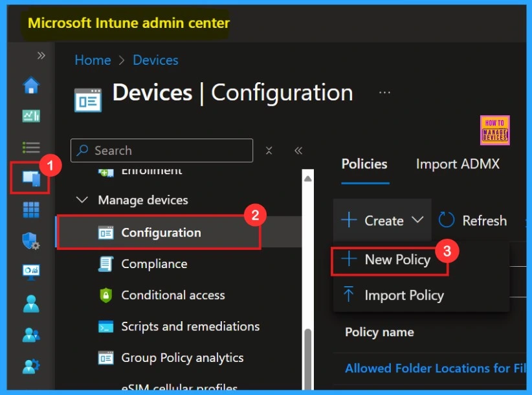The width and height of the screenshot is (532, 395).
Task: Click the Scripts and remediations terminal icon
Action: pyautogui.click(x=105, y=326)
